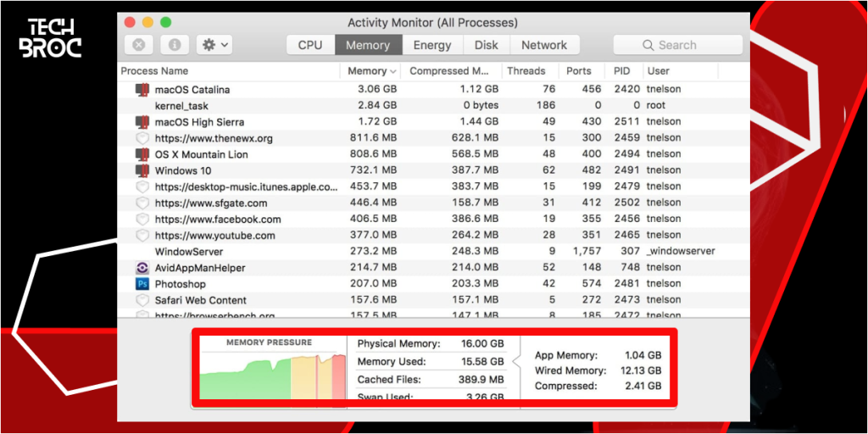Click the 811.6 MB memory value
The width and height of the screenshot is (868, 434).
tap(374, 138)
